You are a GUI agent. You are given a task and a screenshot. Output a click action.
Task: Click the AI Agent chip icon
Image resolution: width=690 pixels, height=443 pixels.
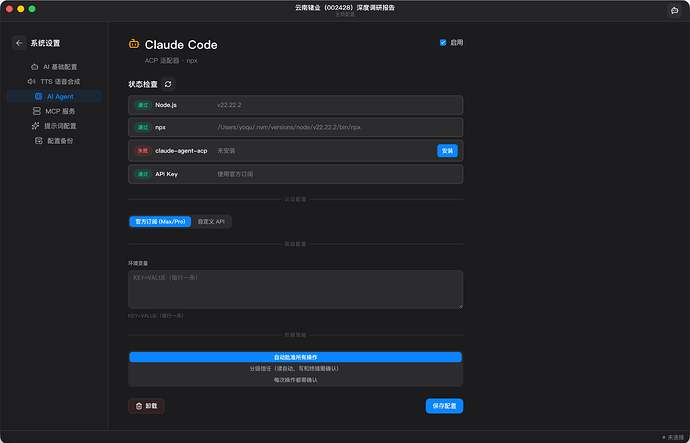click(x=39, y=96)
